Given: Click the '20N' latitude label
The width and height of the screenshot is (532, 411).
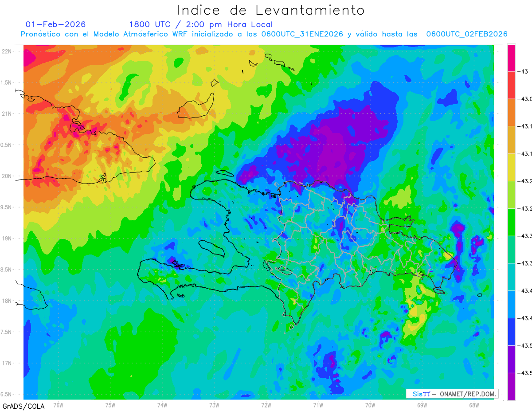Looking at the screenshot, I should [x=7, y=176].
